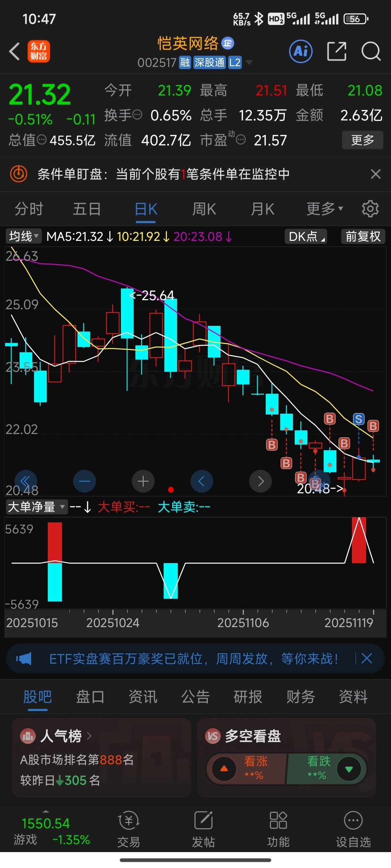Viewport: 391px width, 868px height.
Task: Switch to 分时 chart tab
Action: pos(29,209)
